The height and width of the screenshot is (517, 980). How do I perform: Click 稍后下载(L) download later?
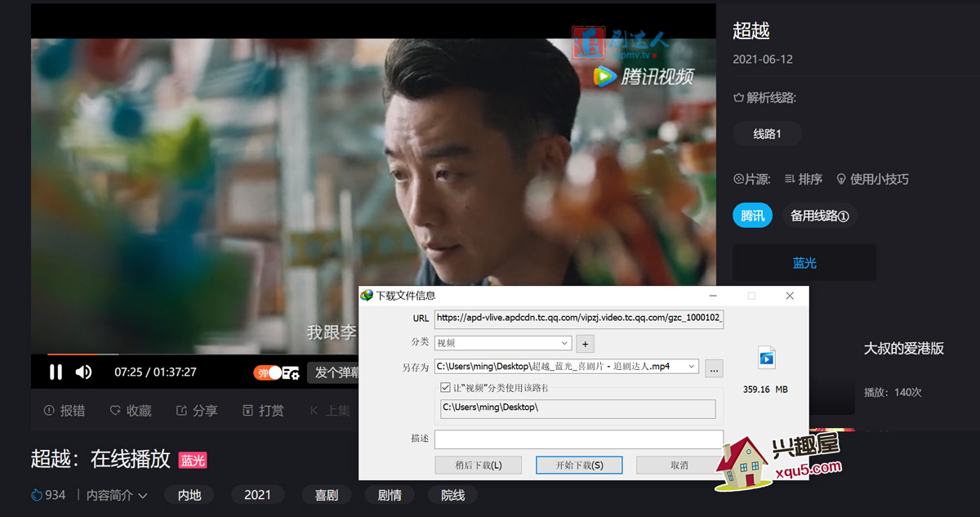(x=478, y=465)
